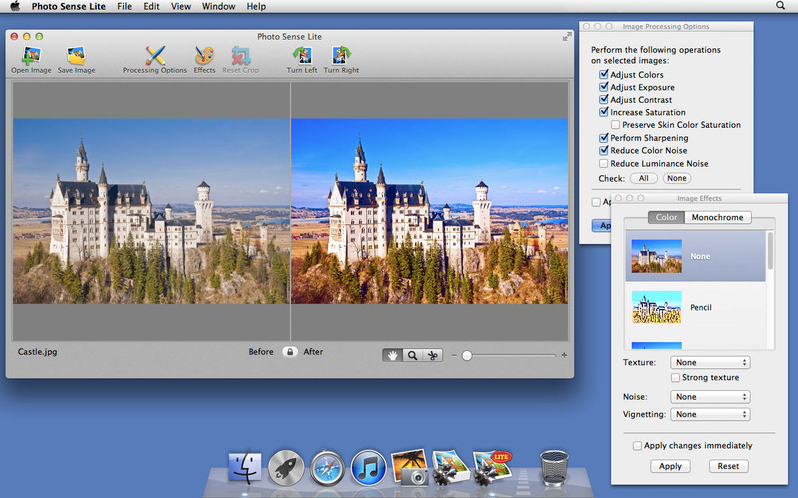
Task: Click the Castle.jpg file name label
Action: pyautogui.click(x=37, y=351)
